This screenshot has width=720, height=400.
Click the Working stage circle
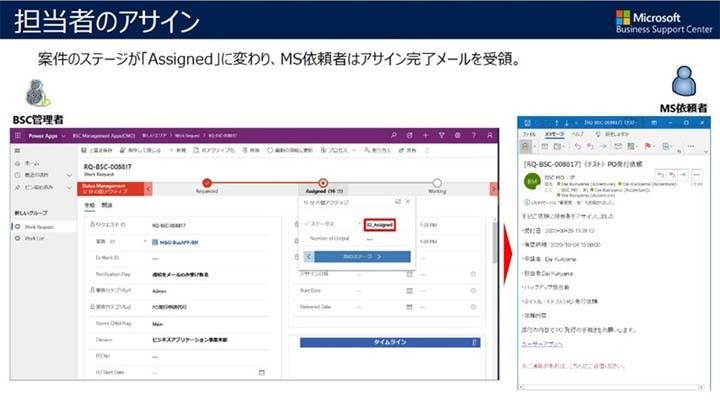(x=437, y=183)
